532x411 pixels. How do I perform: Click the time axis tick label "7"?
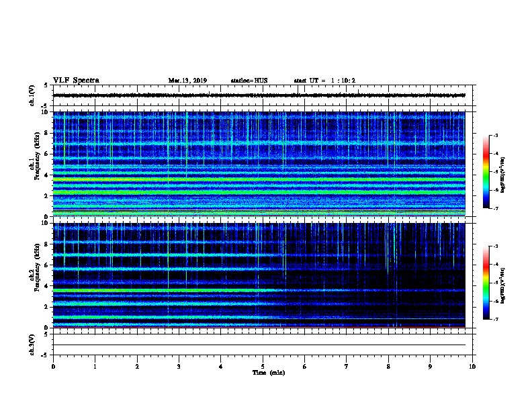347,367
